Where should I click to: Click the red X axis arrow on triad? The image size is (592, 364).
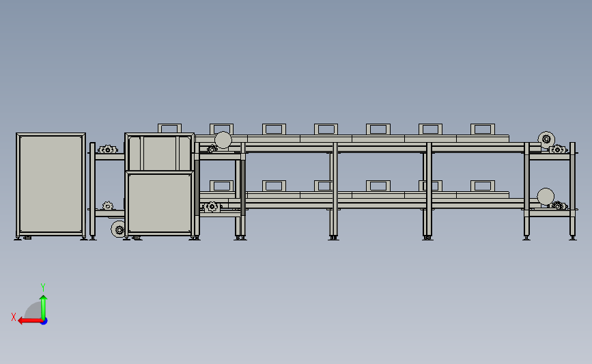click(30, 321)
